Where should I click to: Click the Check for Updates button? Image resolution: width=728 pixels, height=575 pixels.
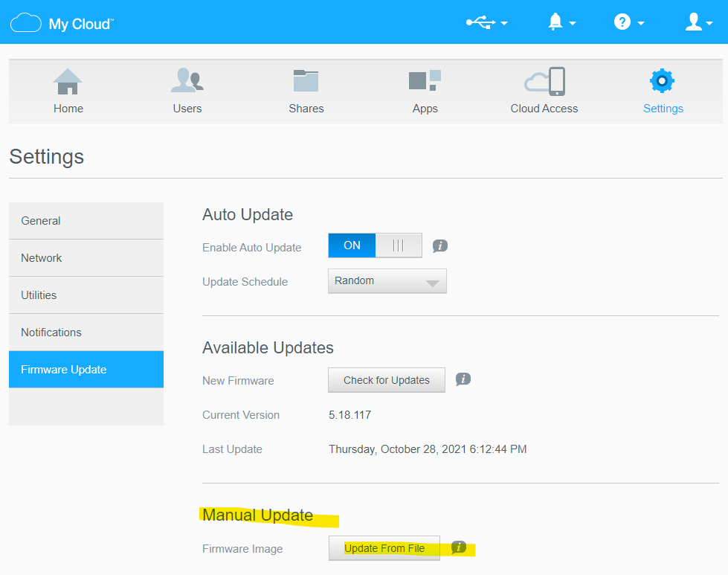[x=386, y=380]
